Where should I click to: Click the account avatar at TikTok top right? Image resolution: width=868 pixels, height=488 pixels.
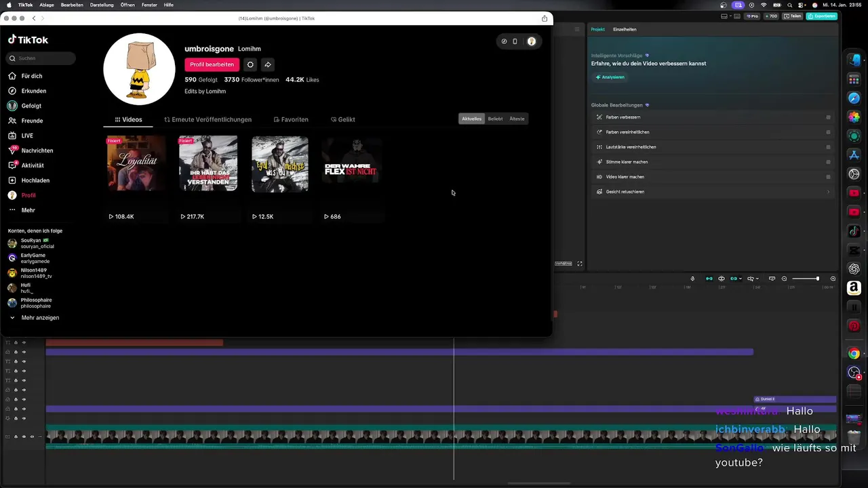coord(532,41)
